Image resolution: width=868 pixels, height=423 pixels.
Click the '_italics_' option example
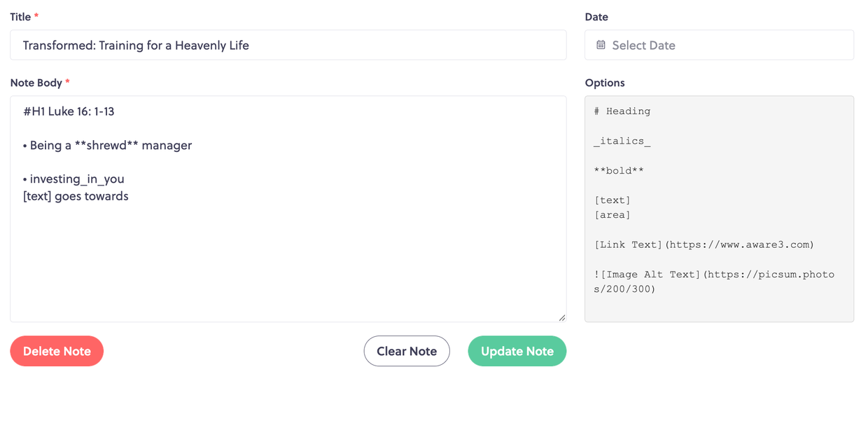[622, 141]
